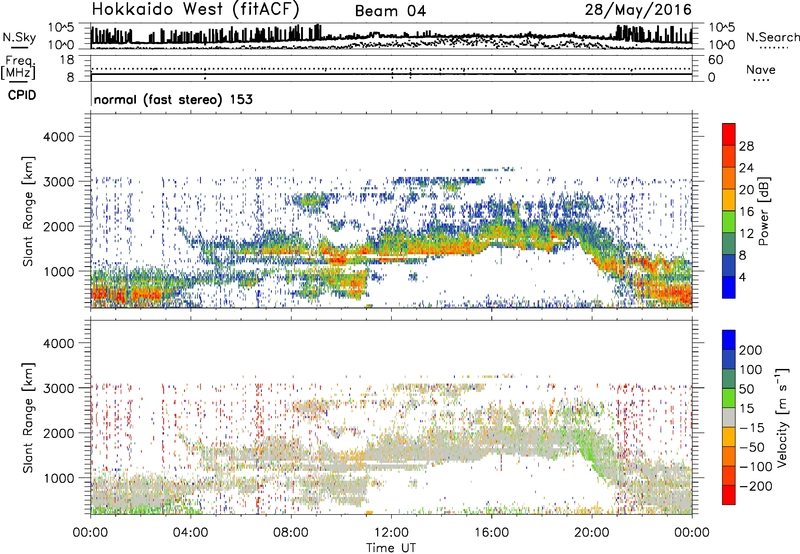Select the "Velocity [m s⁻¹]" color bar label

click(781, 417)
